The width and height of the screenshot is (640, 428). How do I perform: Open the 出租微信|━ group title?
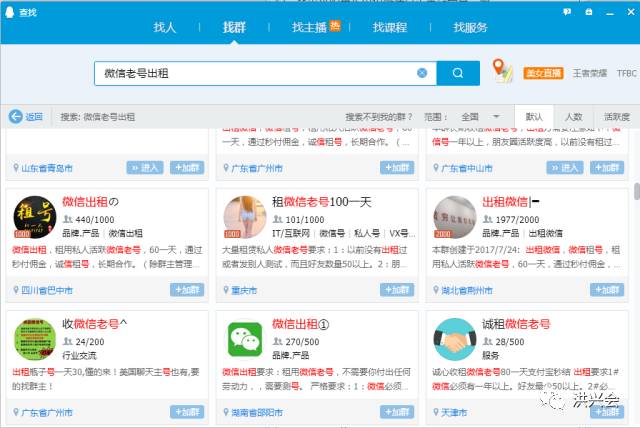coord(511,202)
